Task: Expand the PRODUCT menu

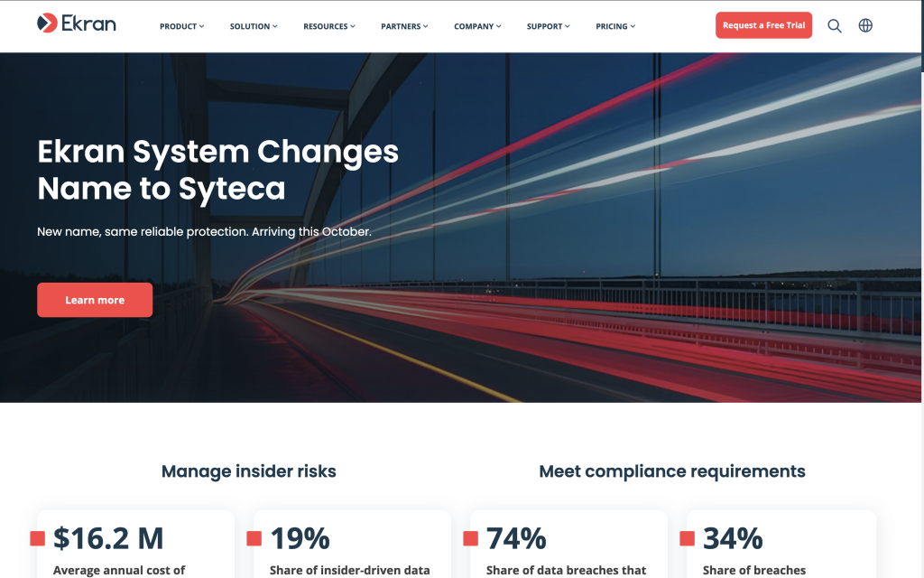Action: click(181, 26)
